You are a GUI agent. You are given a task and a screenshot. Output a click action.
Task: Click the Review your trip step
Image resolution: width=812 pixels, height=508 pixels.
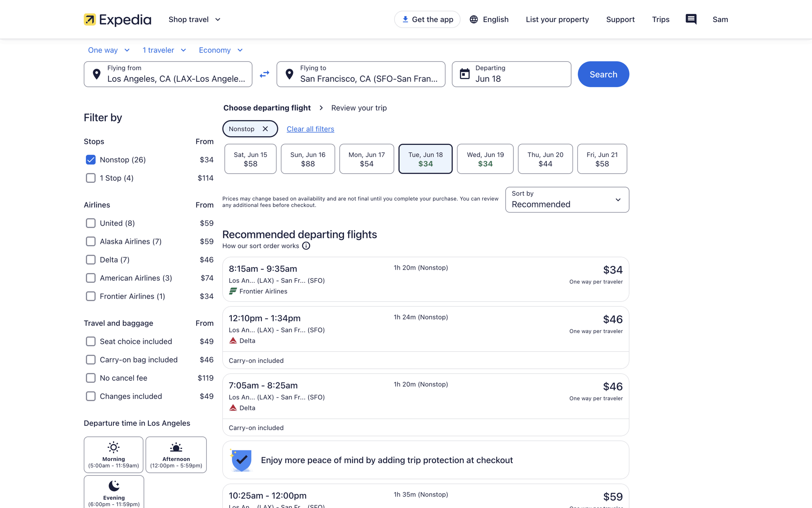point(359,108)
